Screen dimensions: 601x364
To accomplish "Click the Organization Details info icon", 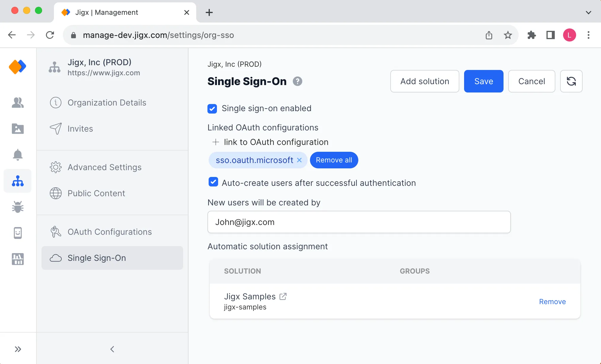I will coord(56,103).
